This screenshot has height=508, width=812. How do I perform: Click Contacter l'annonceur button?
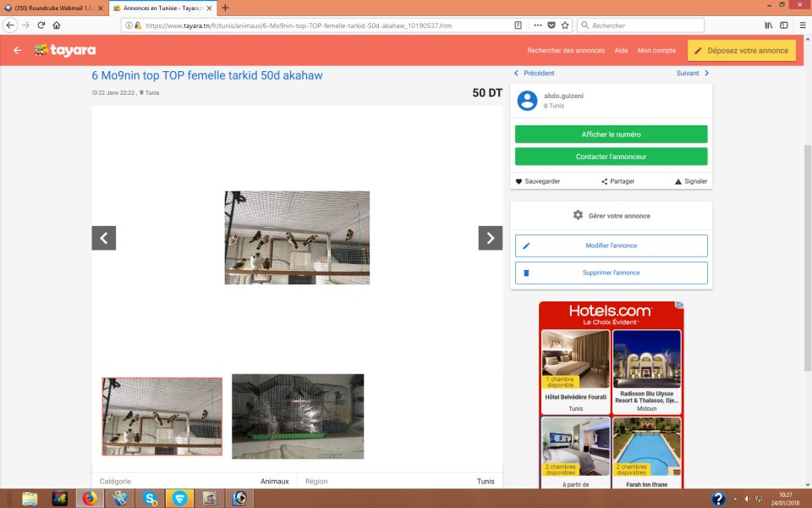(x=611, y=157)
